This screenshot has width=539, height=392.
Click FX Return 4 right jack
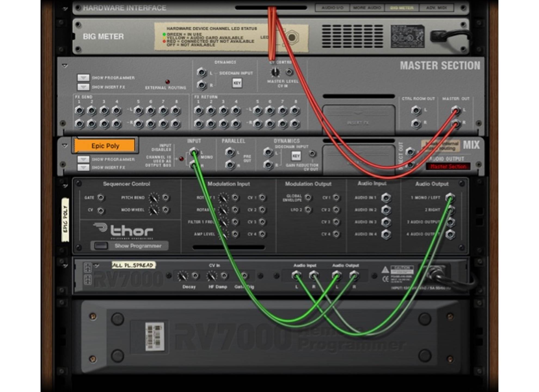coord(236,124)
